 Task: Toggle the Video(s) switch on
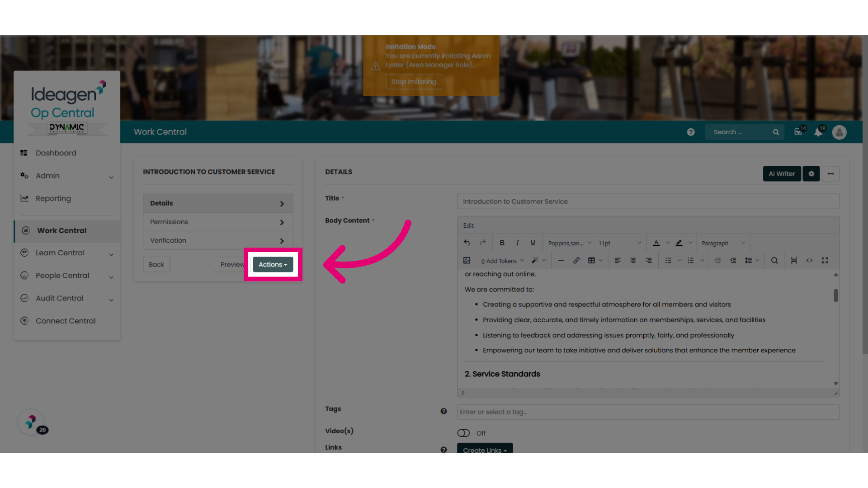tap(463, 433)
